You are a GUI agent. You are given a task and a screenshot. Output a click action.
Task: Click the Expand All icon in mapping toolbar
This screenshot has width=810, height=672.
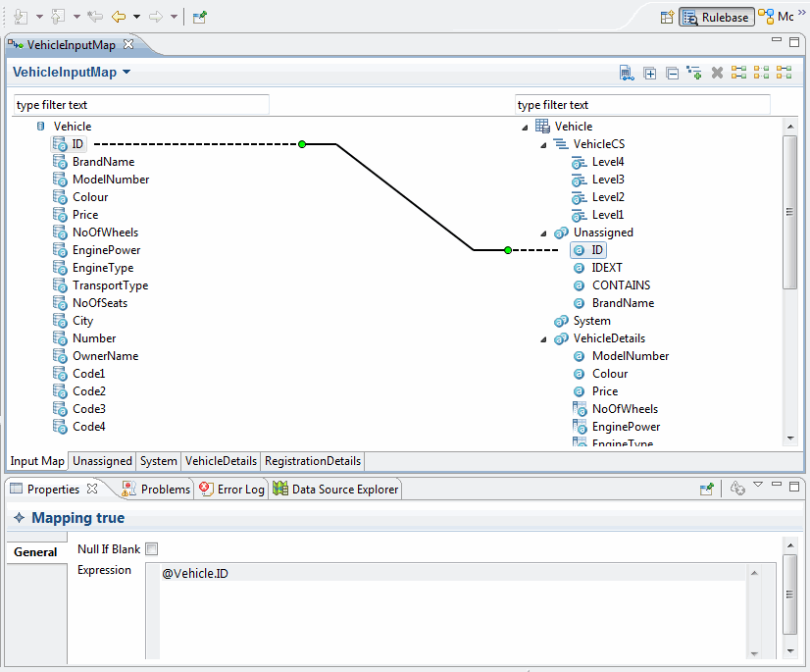(649, 73)
